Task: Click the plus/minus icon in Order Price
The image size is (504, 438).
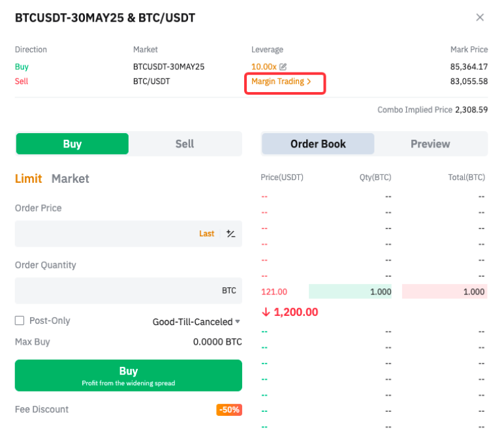Action: coord(230,234)
